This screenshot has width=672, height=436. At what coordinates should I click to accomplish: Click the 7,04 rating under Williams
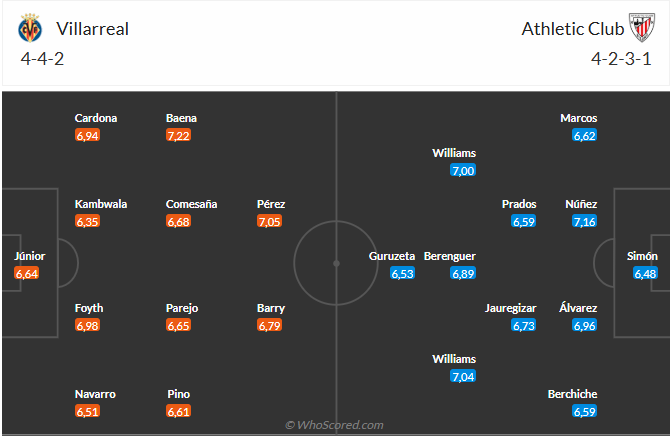pyautogui.click(x=463, y=376)
